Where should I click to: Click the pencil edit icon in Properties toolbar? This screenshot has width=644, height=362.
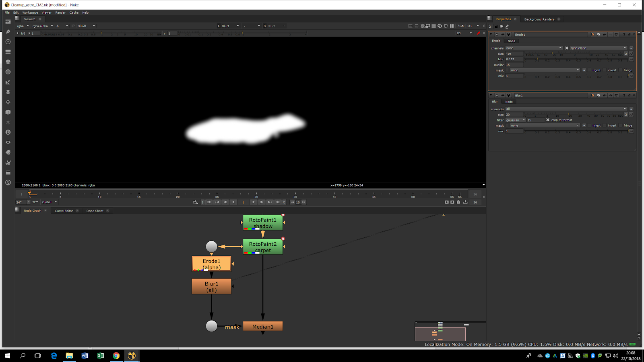click(507, 27)
